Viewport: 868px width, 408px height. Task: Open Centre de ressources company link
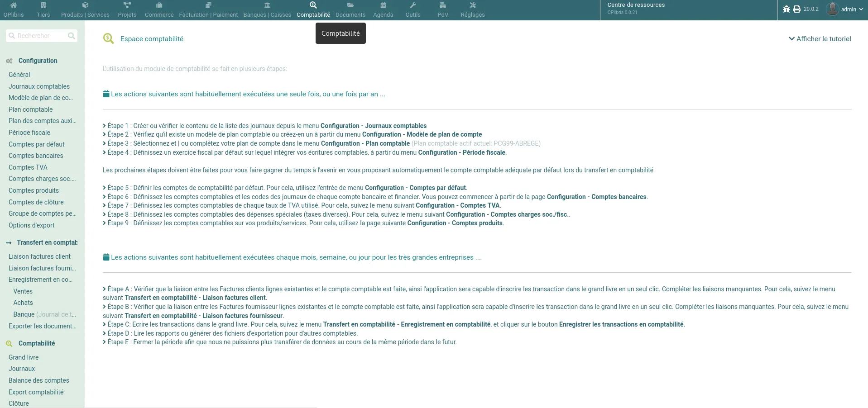coord(636,5)
